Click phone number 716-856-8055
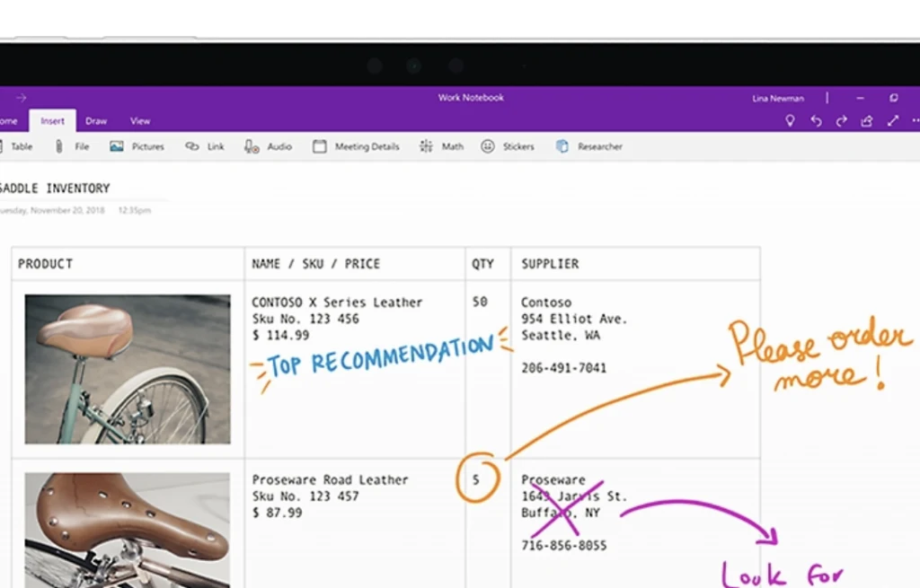This screenshot has width=920, height=588. (564, 546)
